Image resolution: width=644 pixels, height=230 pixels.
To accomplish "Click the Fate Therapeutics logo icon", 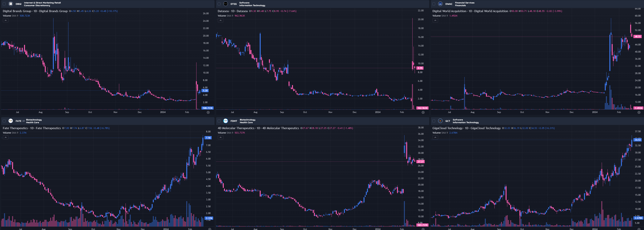I will coord(11,121).
